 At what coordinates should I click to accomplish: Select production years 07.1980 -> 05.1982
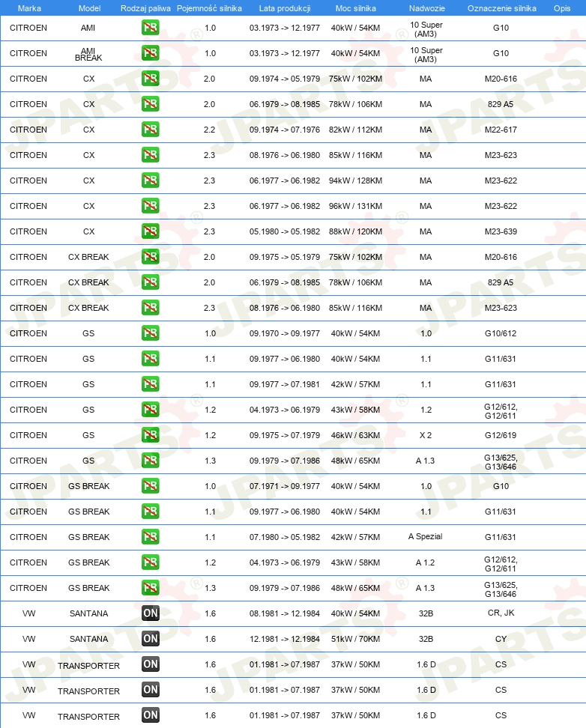coord(285,537)
